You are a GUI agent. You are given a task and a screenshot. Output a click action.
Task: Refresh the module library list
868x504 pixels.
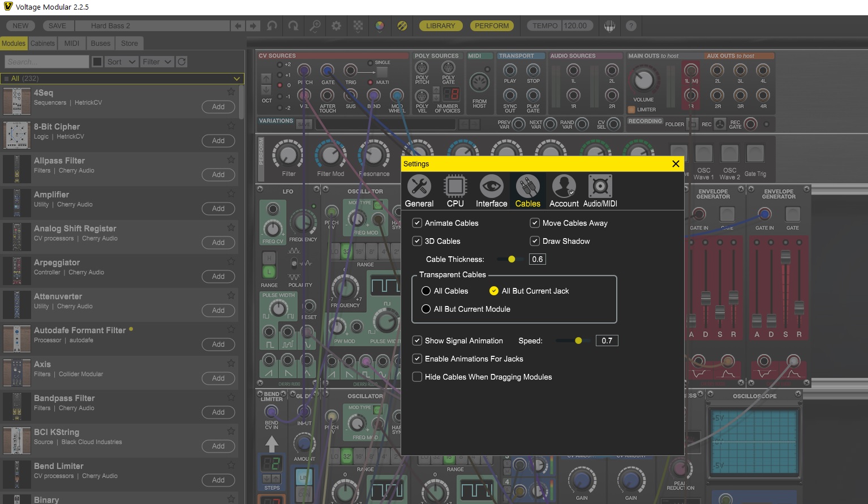(x=182, y=62)
